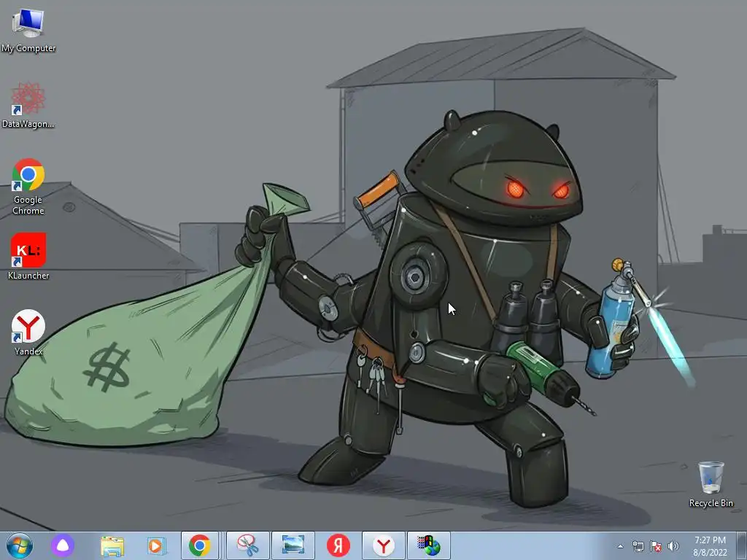Viewport: 747px width, 560px height.
Task: Switch to Yandex Browser Y taskbar button
Action: [384, 545]
